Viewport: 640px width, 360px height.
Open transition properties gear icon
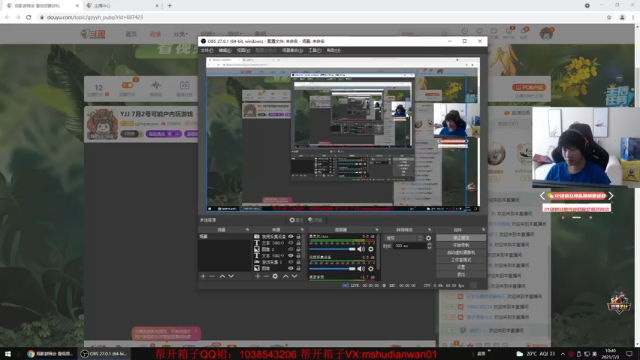pyautogui.click(x=428, y=238)
